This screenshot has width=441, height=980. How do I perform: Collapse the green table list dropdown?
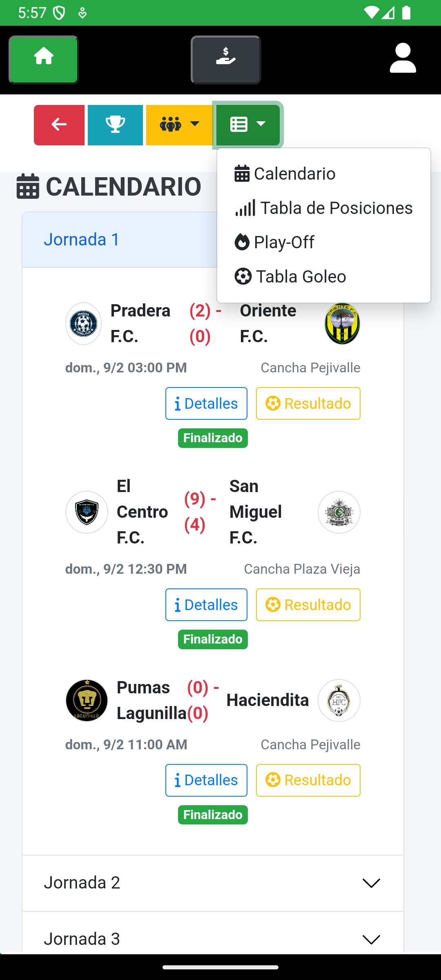pos(248,125)
